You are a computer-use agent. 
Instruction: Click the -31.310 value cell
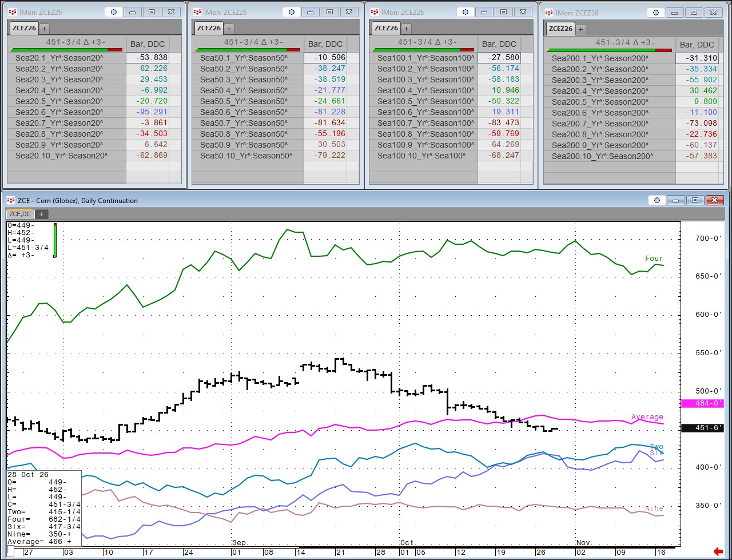(697, 58)
